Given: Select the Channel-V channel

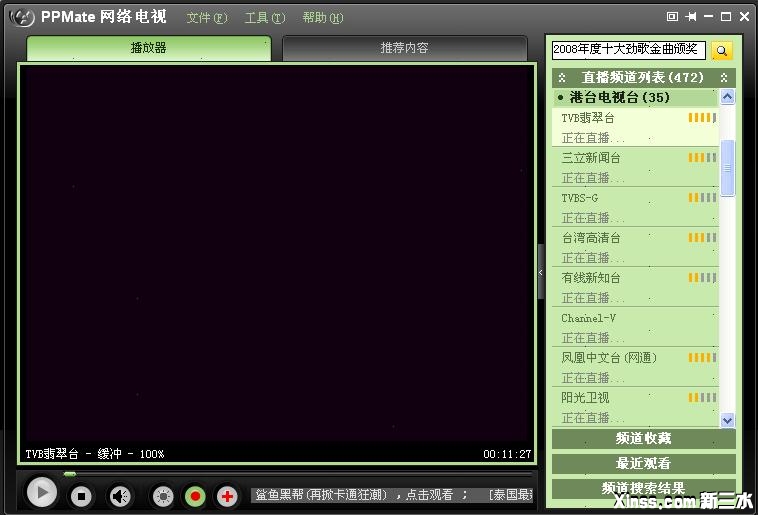Looking at the screenshot, I should click(635, 327).
